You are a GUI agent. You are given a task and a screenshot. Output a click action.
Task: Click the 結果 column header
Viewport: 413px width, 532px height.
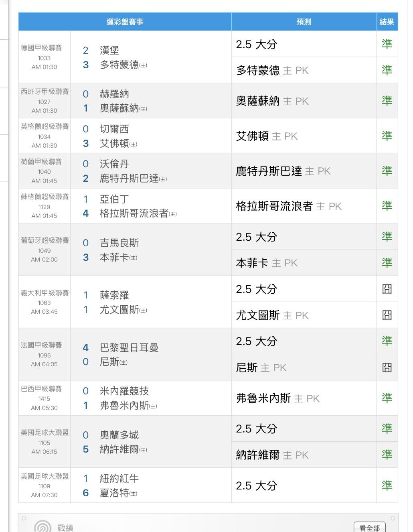pos(387,22)
